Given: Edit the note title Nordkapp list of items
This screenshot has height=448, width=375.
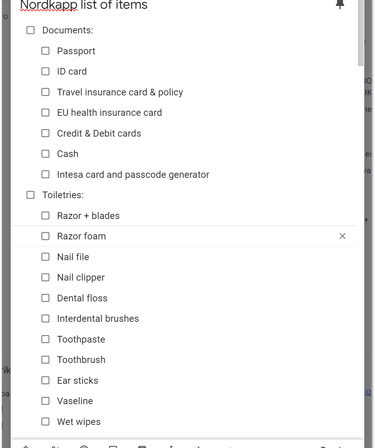Looking at the screenshot, I should coord(84,5).
